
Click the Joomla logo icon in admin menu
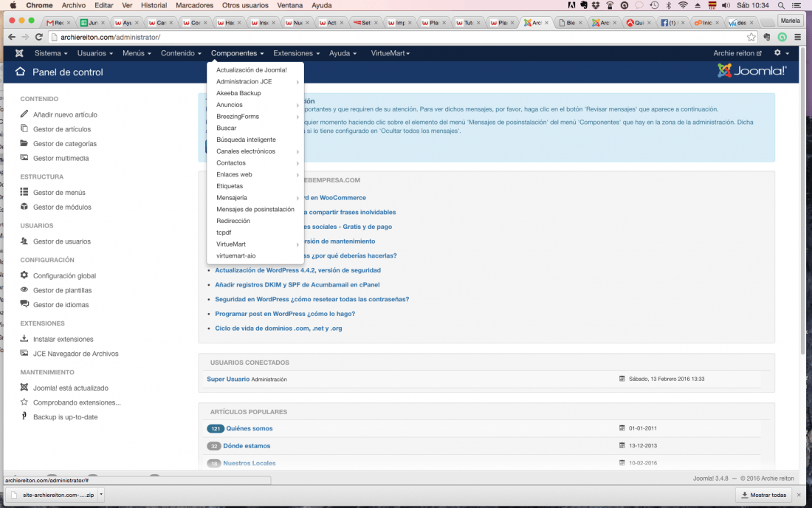(19, 53)
